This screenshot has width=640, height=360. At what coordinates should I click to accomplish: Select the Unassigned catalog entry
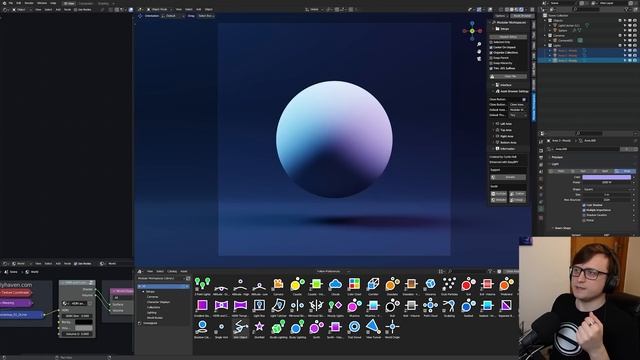coord(150,323)
